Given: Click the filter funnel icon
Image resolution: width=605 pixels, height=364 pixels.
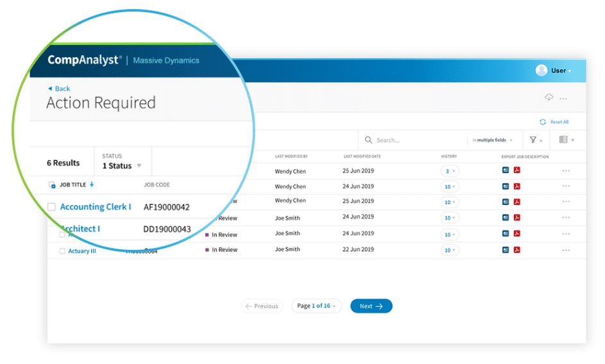Looking at the screenshot, I should (x=533, y=140).
